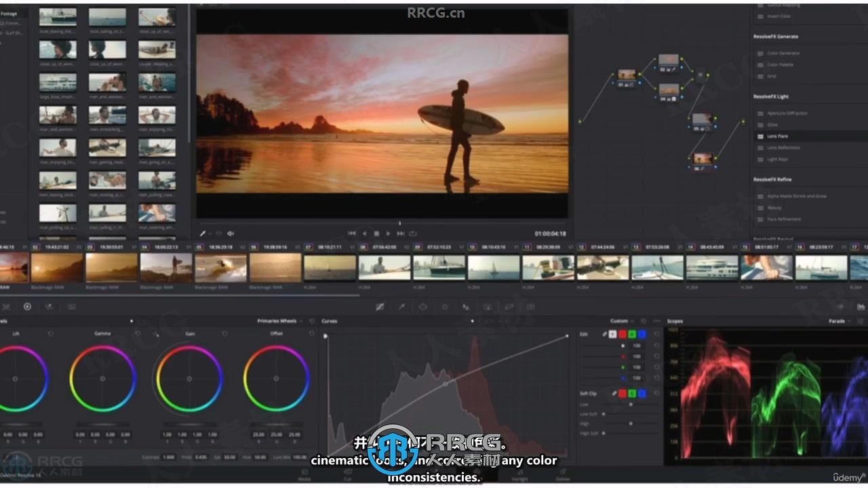Reset the Edit channel intensities
This screenshot has width=868, height=488.
coord(656,333)
